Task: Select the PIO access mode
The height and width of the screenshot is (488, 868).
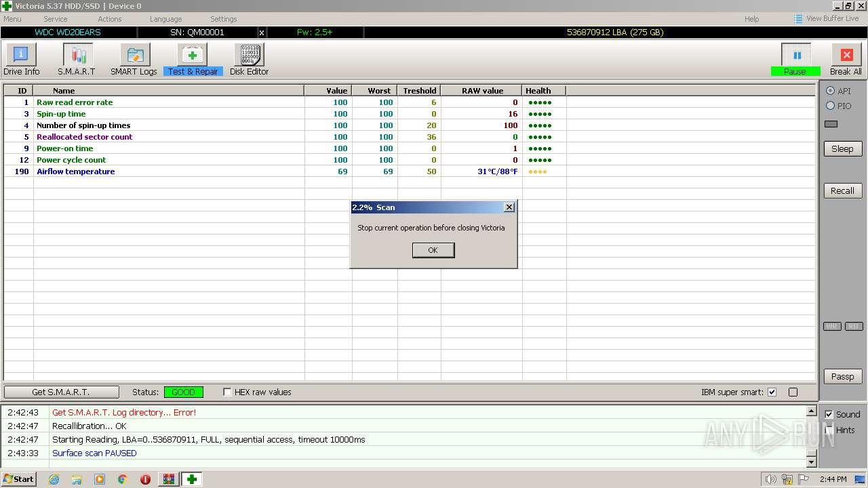Action: pos(830,106)
